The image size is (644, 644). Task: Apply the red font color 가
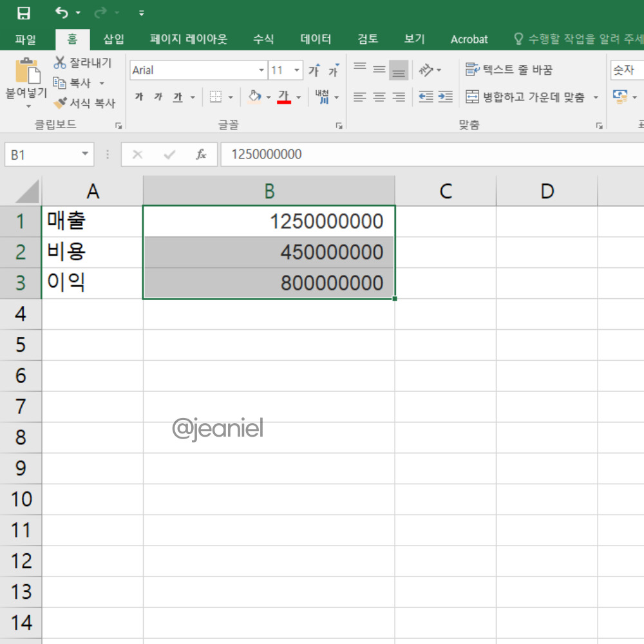(284, 97)
